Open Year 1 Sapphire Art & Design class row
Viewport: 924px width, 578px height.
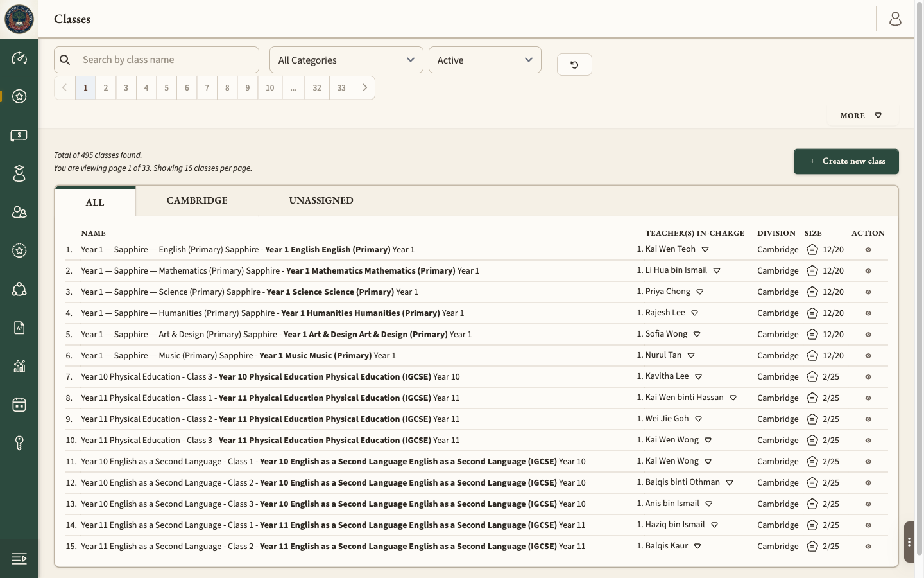[x=476, y=335]
